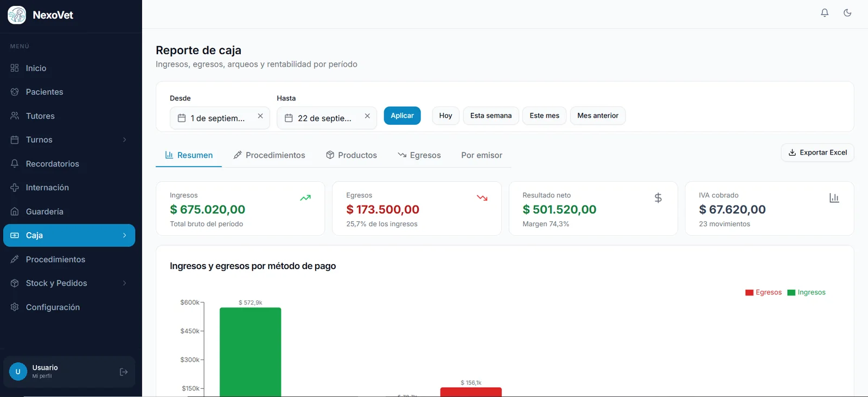Clear the Desde date field
This screenshot has width=868, height=397.
(260, 116)
